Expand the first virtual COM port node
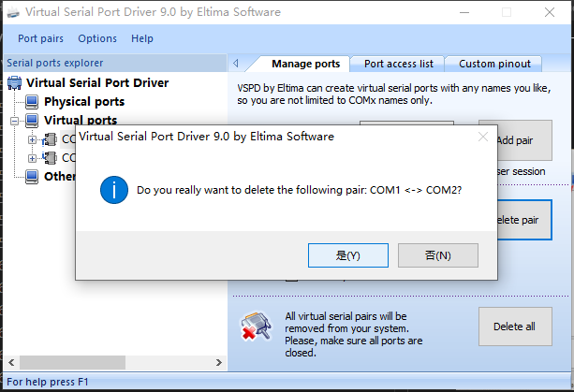 [32, 139]
